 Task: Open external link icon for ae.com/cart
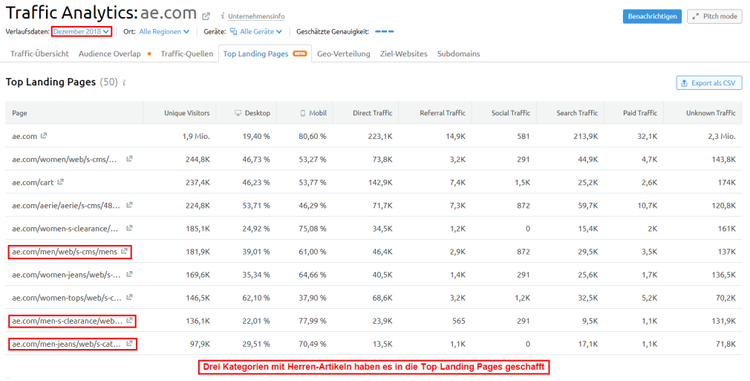point(60,182)
